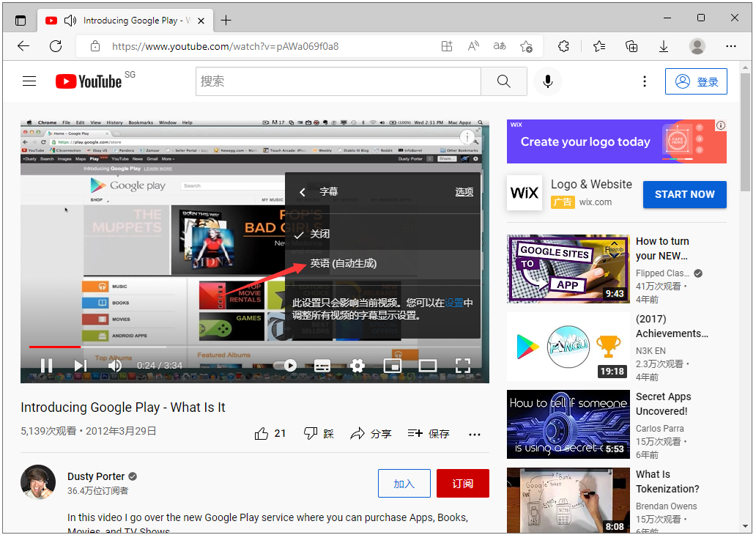Mute the video volume
The image size is (756, 535).
tap(115, 366)
